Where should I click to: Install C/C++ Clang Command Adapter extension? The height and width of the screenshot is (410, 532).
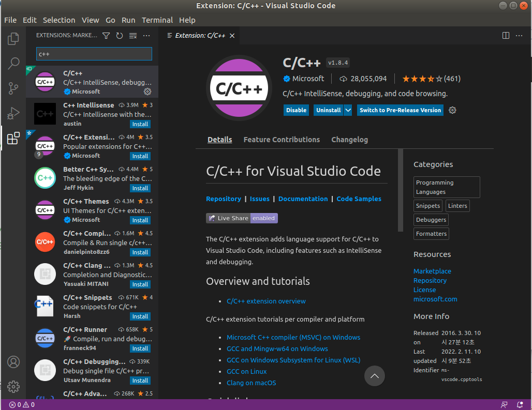pyautogui.click(x=140, y=284)
